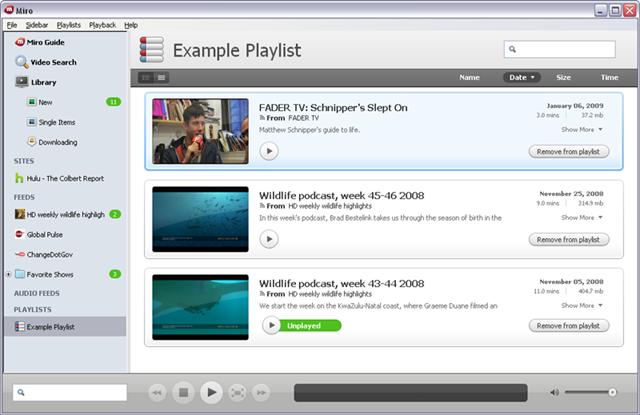640x415 pixels.
Task: Mute audio using the speaker icon
Action: [x=555, y=393]
